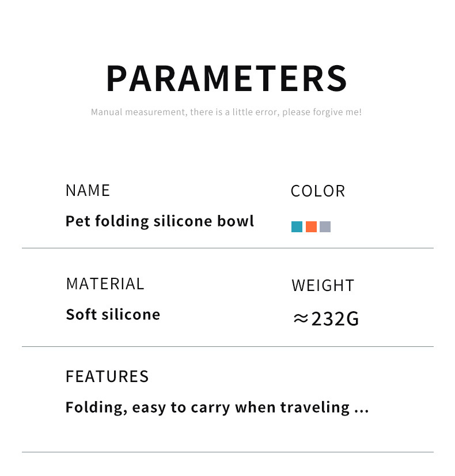Click the divider line below the material section
The image size is (455, 476).
tap(227, 347)
